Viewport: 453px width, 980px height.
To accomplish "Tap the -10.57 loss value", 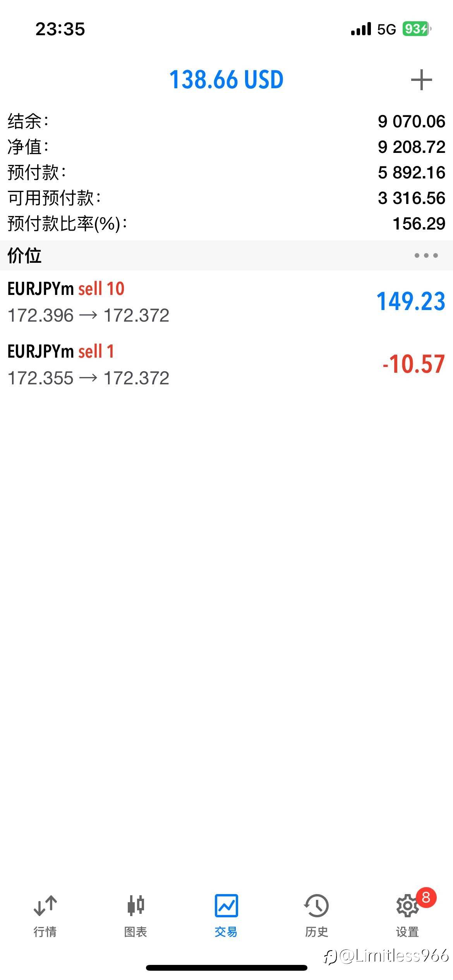I will point(413,365).
